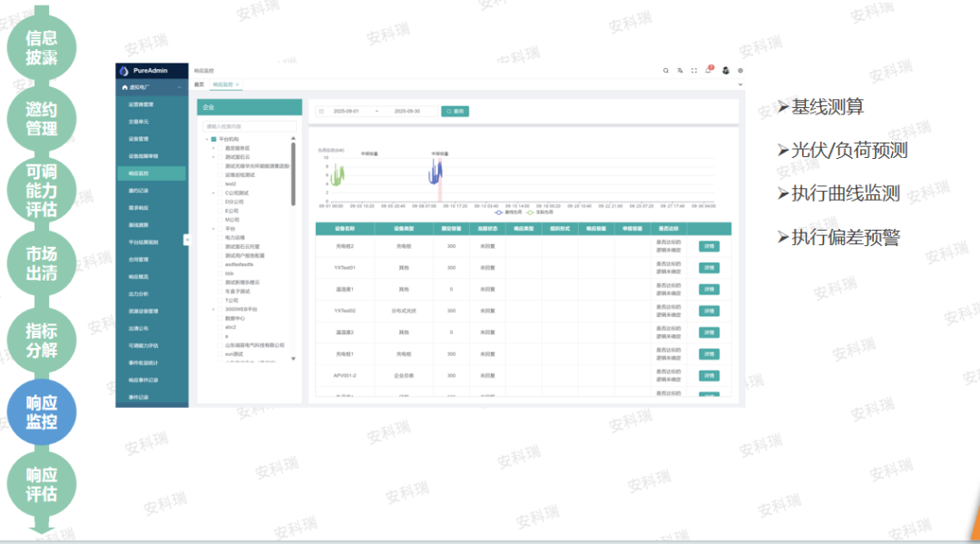Close the 响应监控 tab
Screen dimensions: 980x544
coord(238,84)
